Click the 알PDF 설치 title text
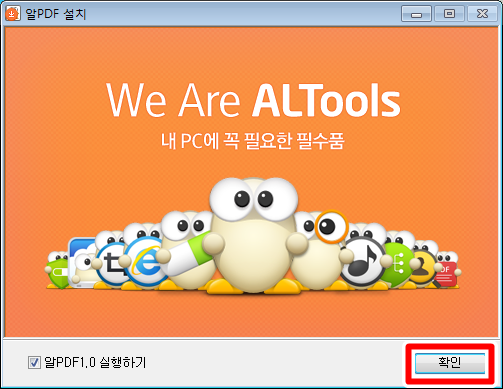 tap(56, 14)
